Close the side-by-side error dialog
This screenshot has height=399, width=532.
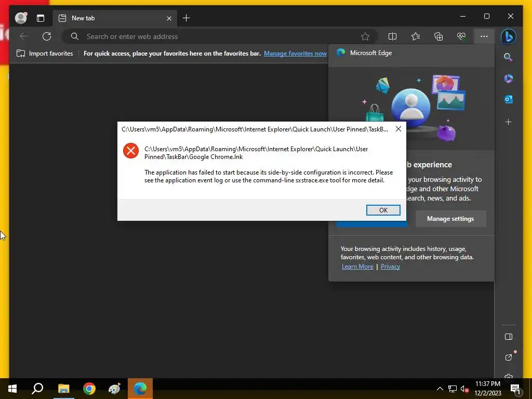click(x=398, y=129)
